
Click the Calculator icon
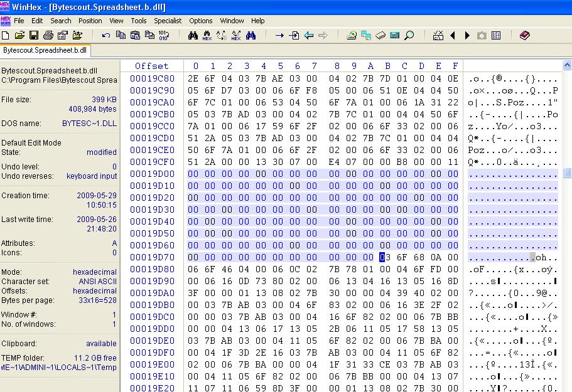pyautogui.click(x=395, y=35)
